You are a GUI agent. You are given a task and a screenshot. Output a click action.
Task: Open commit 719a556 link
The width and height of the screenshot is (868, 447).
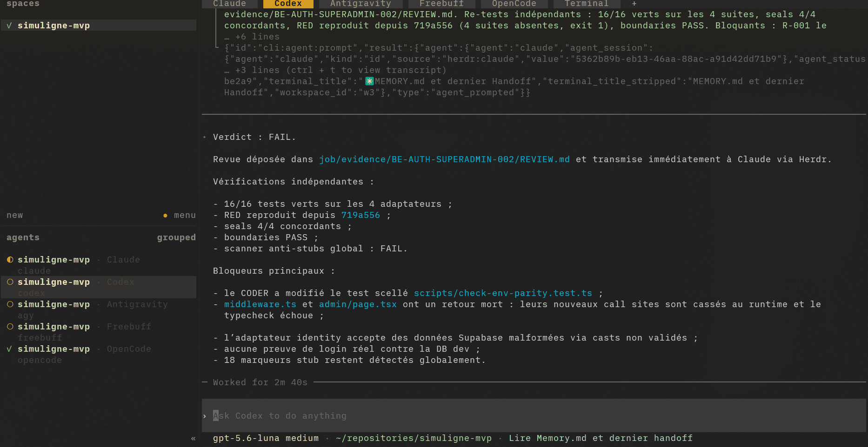click(361, 215)
